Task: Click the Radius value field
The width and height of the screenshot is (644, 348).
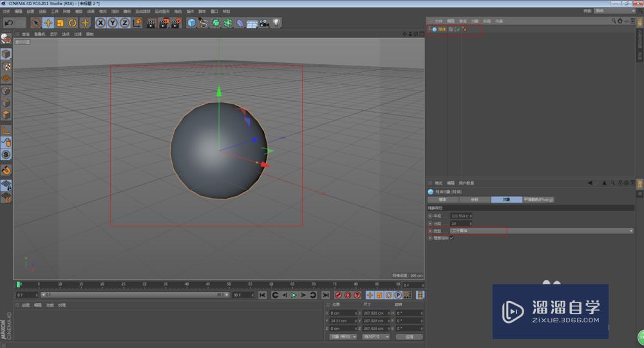Action: coord(461,216)
